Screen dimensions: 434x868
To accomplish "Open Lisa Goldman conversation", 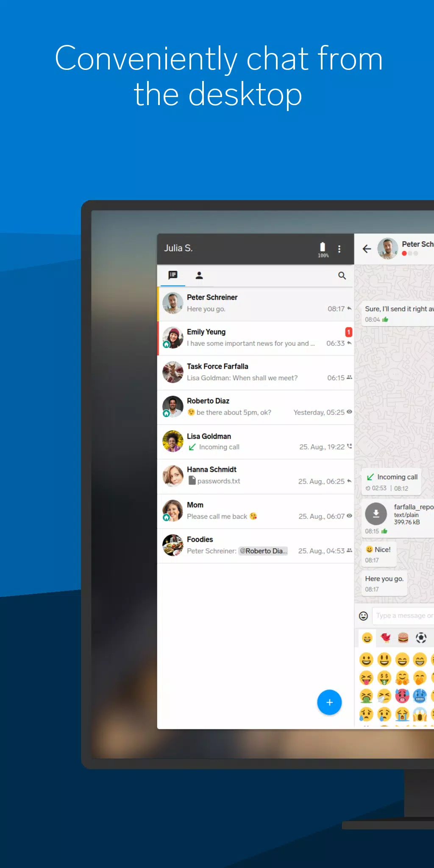I will pos(256,442).
